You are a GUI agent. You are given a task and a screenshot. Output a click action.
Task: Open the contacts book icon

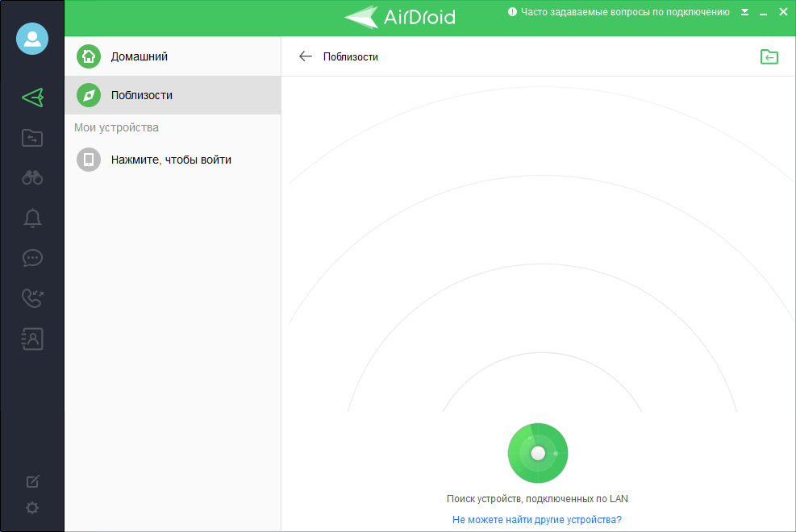click(x=32, y=339)
